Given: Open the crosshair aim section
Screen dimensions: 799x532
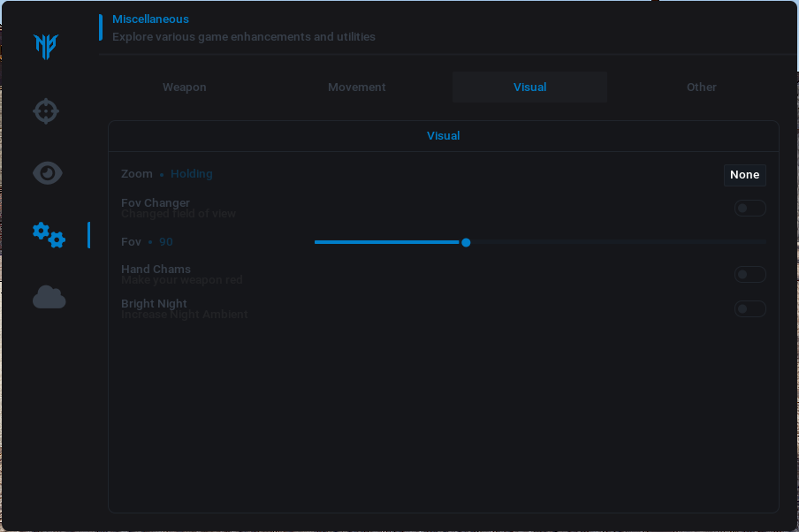Looking at the screenshot, I should (46, 111).
